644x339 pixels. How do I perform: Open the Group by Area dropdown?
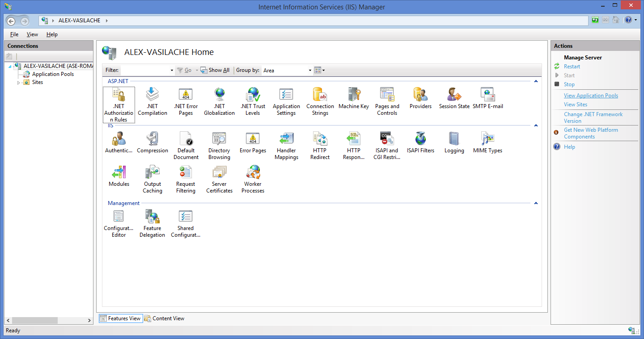click(x=310, y=71)
